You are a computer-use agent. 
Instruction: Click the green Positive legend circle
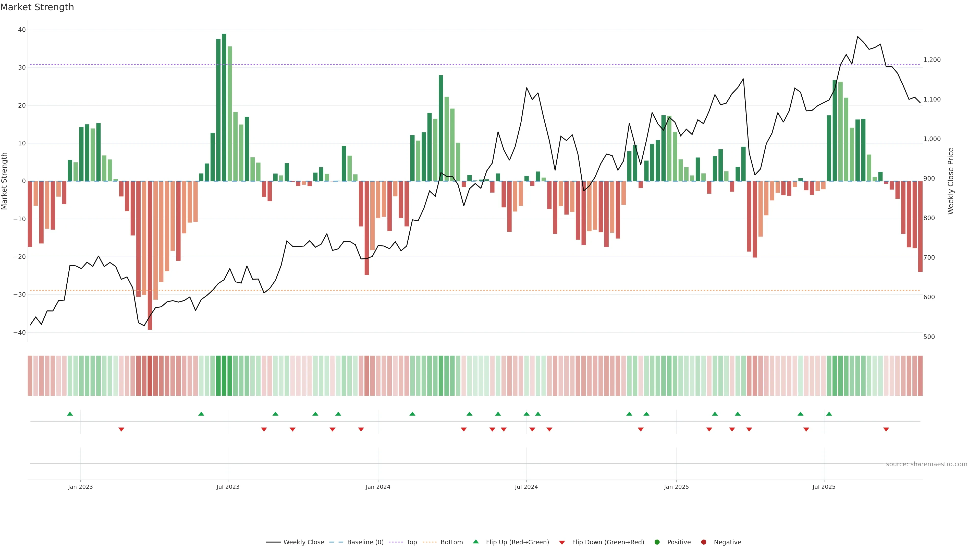(657, 542)
